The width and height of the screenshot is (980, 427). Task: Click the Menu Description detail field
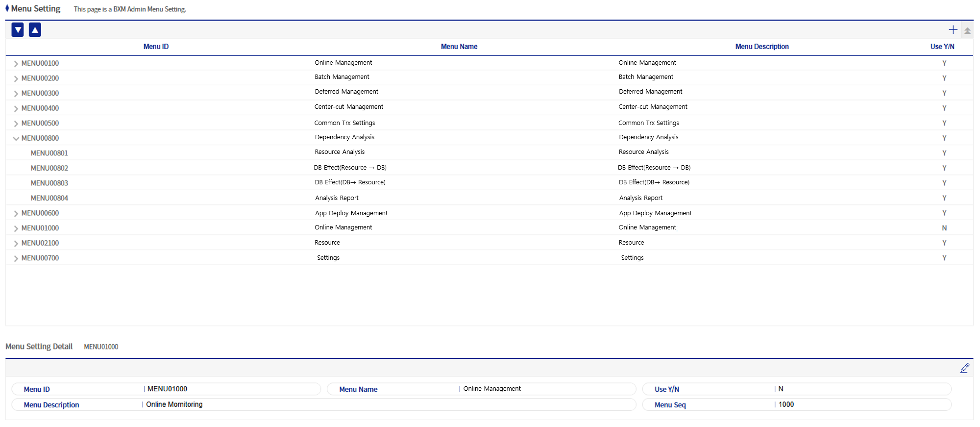[387, 404]
